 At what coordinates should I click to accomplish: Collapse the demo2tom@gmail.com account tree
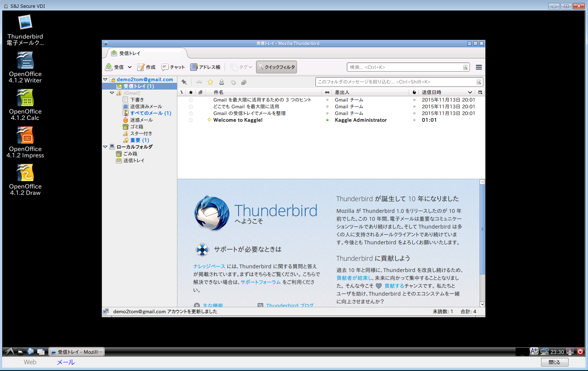105,79
